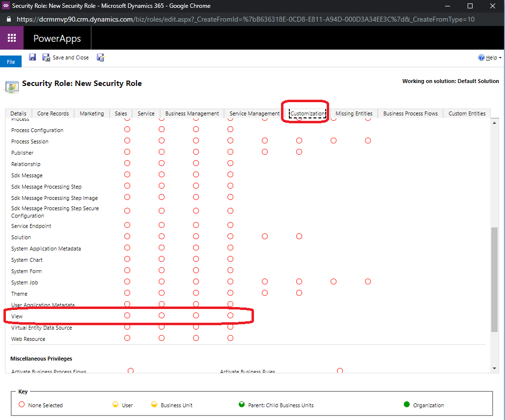Toggle last privilege circle in System Job row
The width and height of the screenshot is (505, 420).
[x=368, y=281]
